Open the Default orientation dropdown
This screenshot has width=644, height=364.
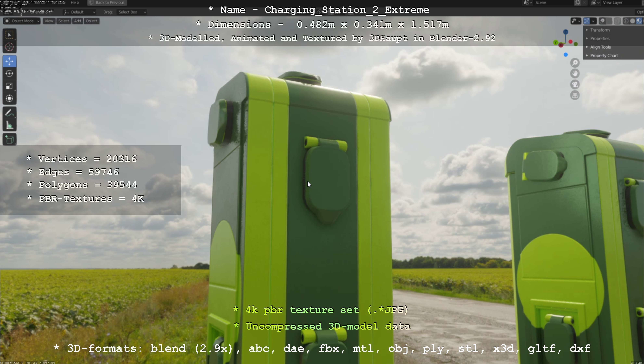click(79, 12)
